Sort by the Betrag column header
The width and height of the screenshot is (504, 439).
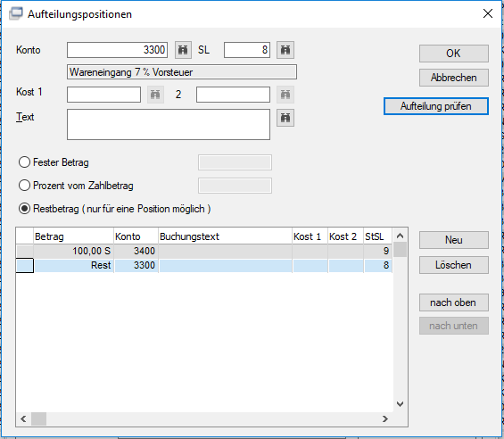[x=74, y=236]
